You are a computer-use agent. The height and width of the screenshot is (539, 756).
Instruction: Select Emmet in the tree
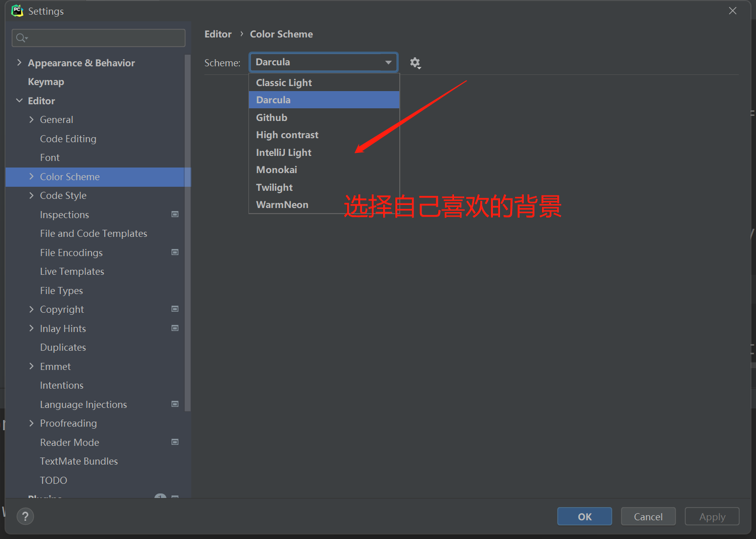click(55, 366)
